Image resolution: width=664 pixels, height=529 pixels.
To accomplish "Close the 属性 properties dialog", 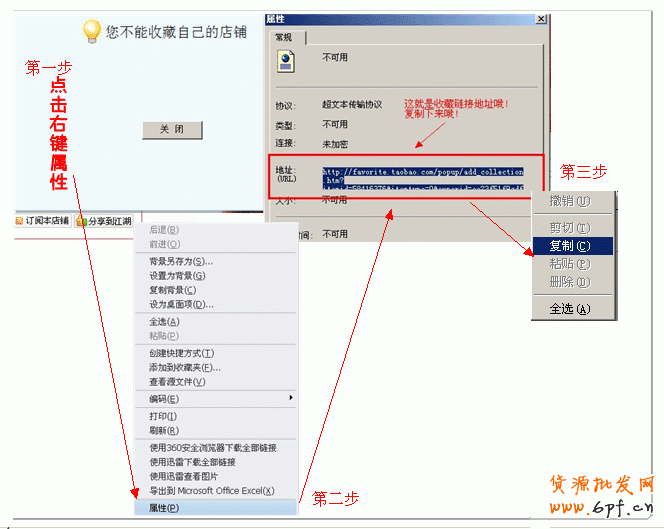I will tap(541, 19).
